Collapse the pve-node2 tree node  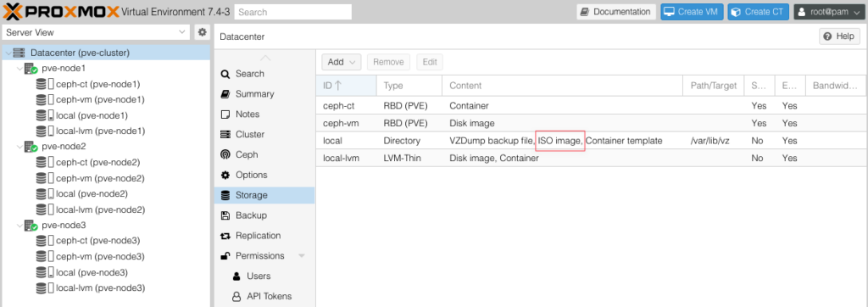19,148
